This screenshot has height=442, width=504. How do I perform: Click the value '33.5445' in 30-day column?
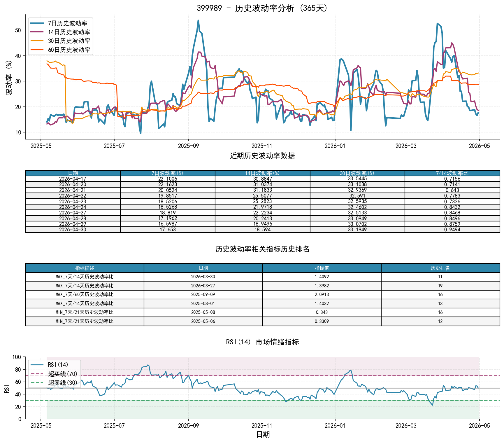357,179
